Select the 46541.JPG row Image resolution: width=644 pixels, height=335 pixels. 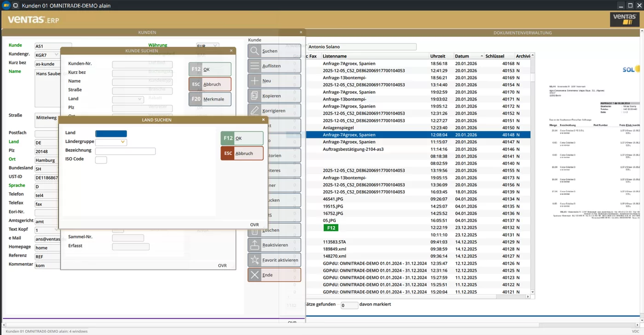(x=418, y=199)
